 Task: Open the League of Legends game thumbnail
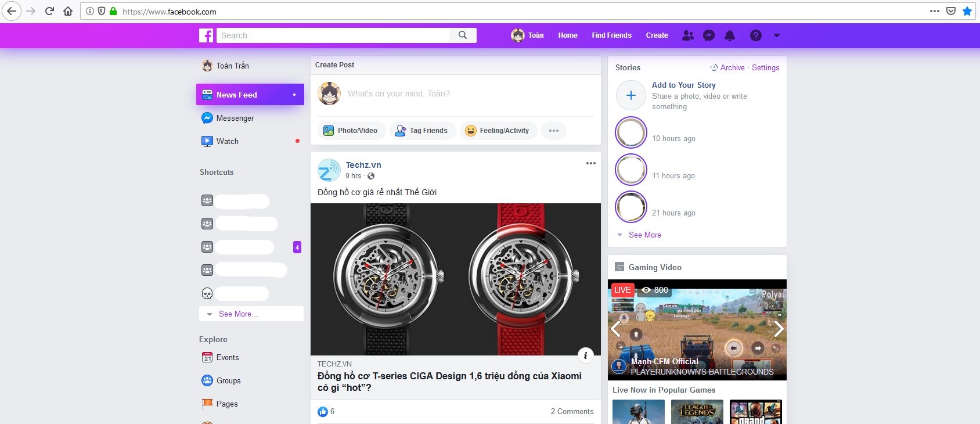(697, 412)
